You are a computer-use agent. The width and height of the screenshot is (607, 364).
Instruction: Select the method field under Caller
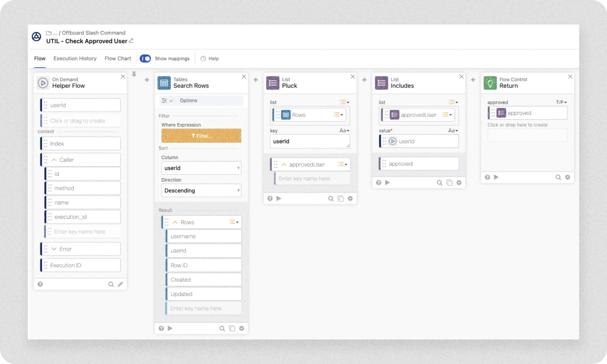(x=83, y=188)
